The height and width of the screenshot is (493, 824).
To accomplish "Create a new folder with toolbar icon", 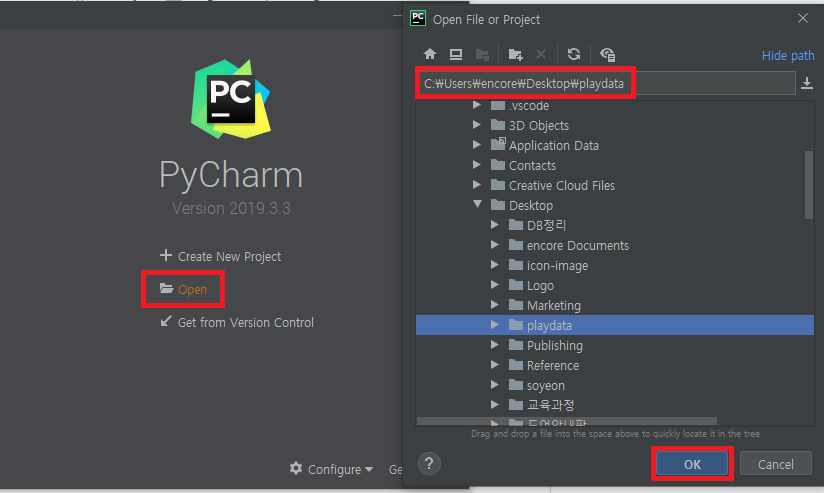I will (516, 54).
